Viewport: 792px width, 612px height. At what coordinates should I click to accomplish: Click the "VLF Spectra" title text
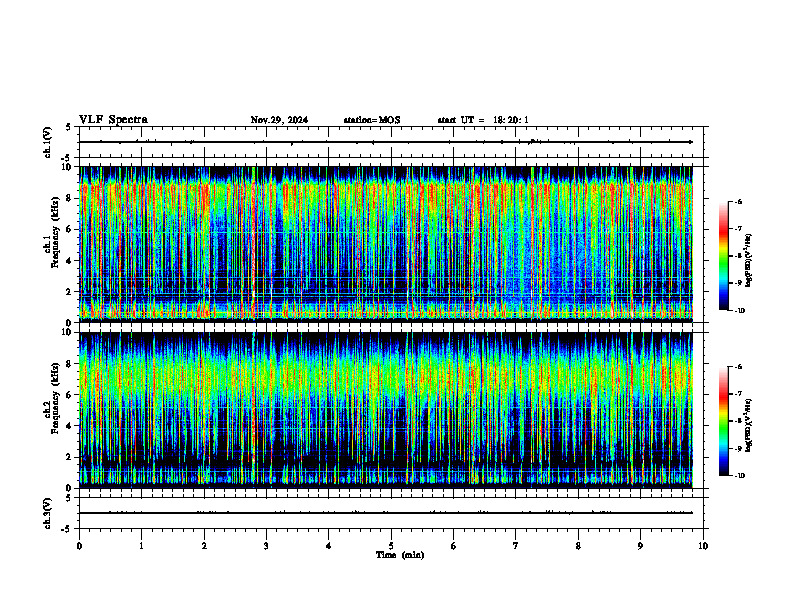click(113, 120)
